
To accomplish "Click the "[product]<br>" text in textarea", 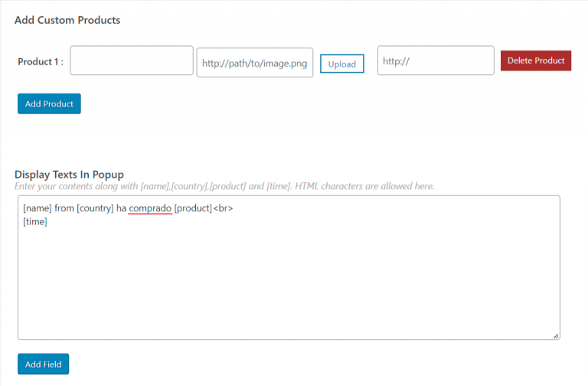I will [x=204, y=208].
